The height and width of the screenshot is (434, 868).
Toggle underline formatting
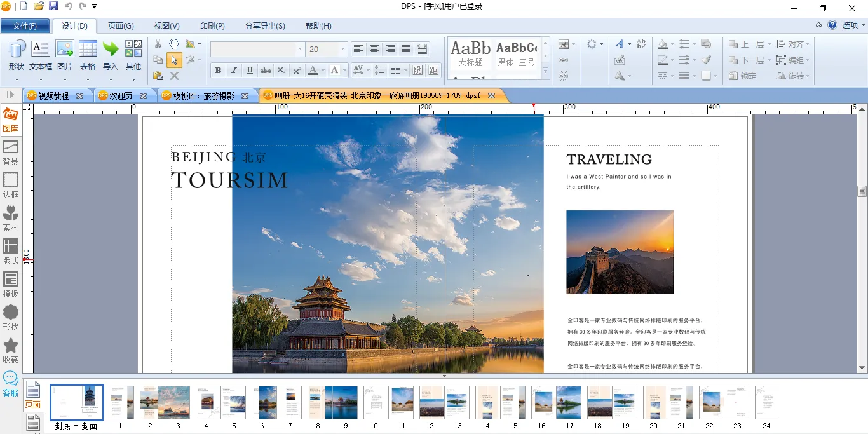(250, 70)
